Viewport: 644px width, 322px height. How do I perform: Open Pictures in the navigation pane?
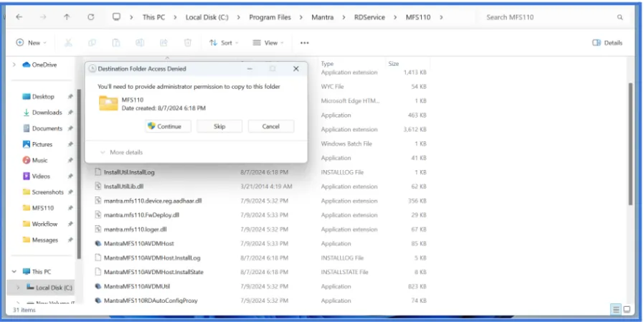pyautogui.click(x=43, y=145)
